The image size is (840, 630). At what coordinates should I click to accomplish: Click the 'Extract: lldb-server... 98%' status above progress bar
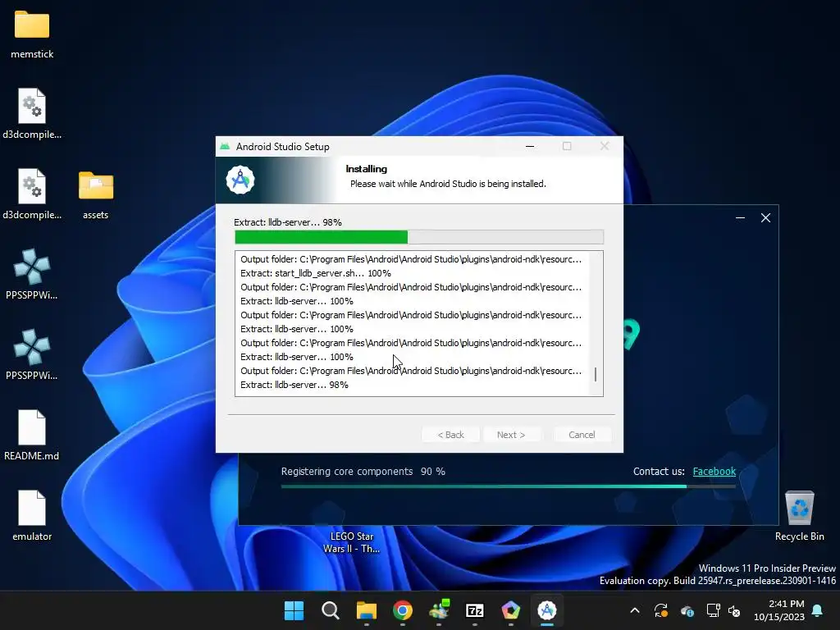point(288,222)
